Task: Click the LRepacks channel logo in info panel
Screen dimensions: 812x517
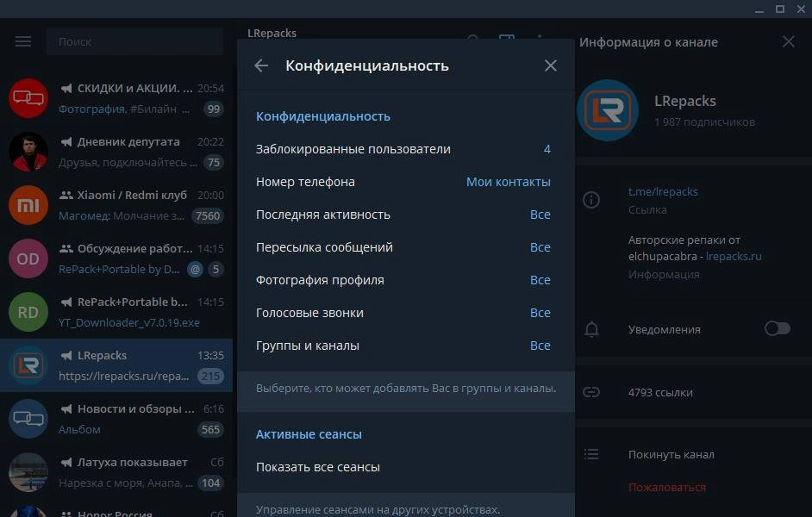Action: tap(608, 110)
